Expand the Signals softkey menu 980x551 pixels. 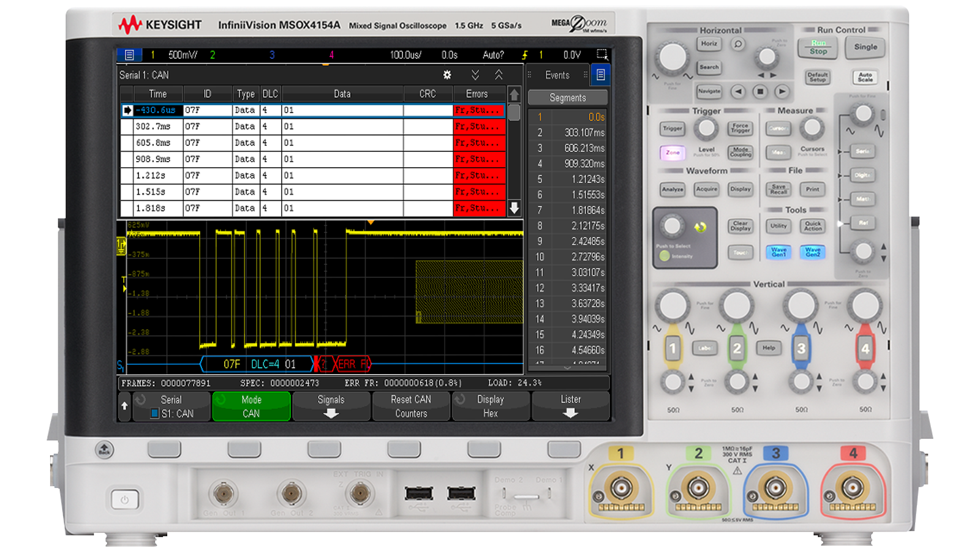(x=331, y=406)
